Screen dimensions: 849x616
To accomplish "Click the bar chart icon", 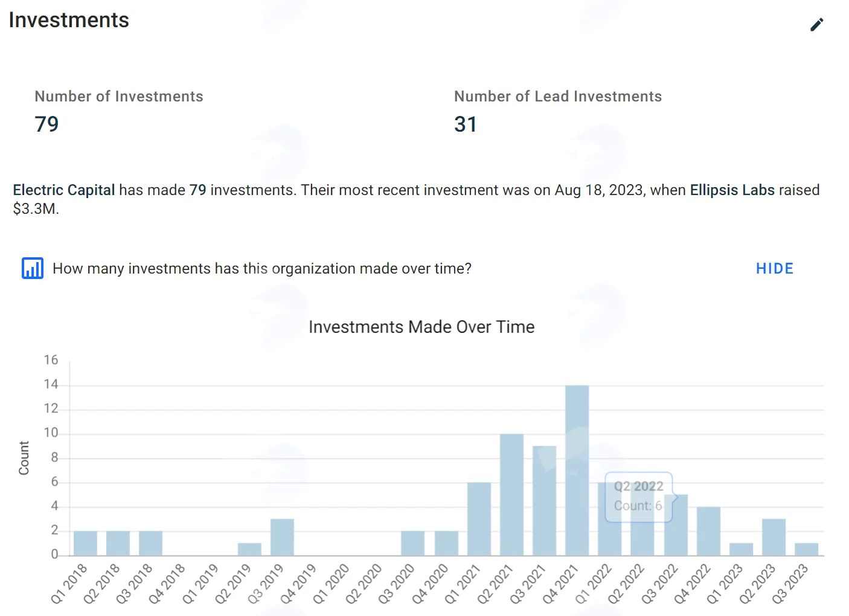I will point(33,268).
